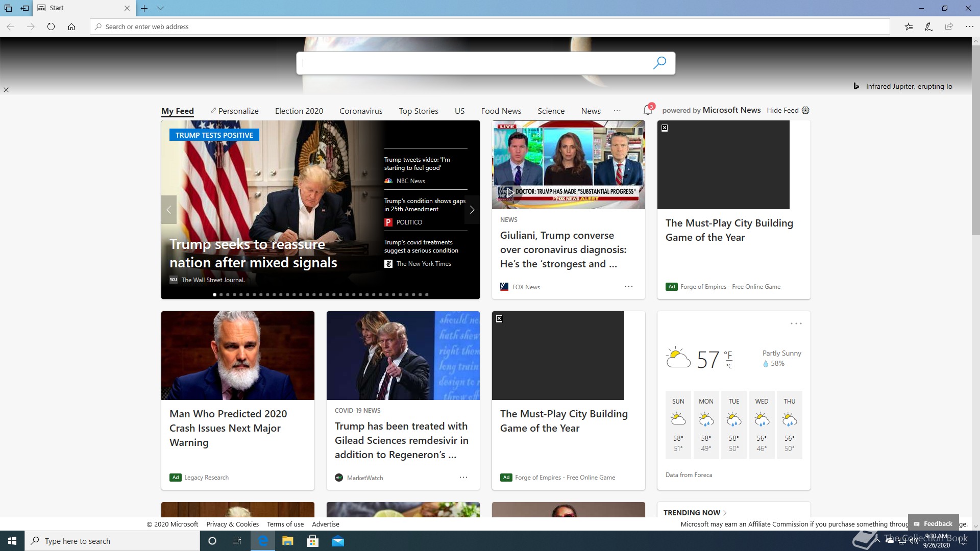Close the ad on lower city game card
This screenshot has height=551, width=980.
click(499, 319)
